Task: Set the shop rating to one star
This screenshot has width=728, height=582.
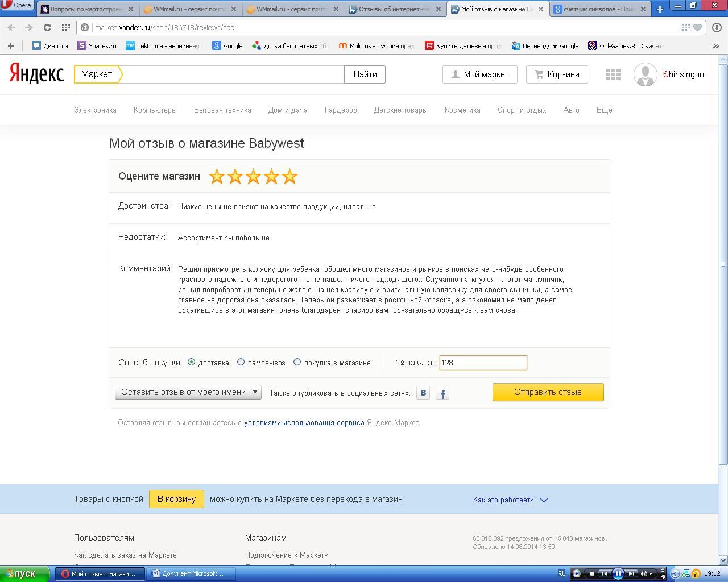Action: click(217, 176)
